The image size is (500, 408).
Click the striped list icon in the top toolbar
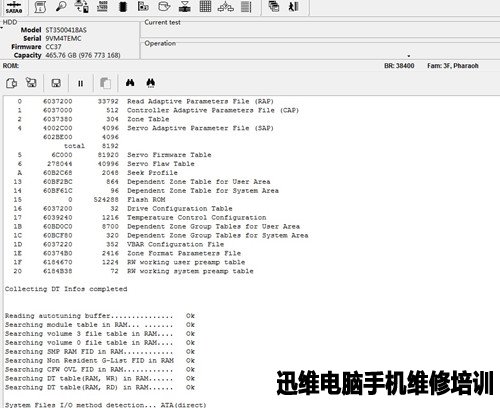click(246, 7)
